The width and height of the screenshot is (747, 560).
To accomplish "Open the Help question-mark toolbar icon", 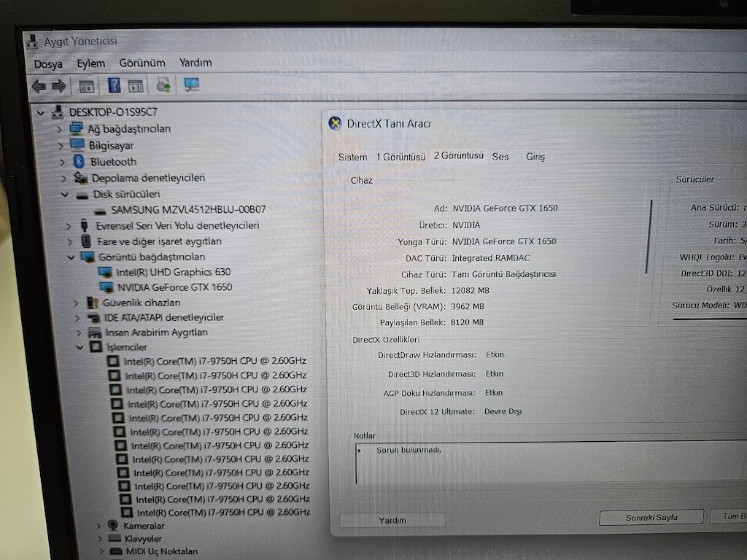I will point(115,85).
